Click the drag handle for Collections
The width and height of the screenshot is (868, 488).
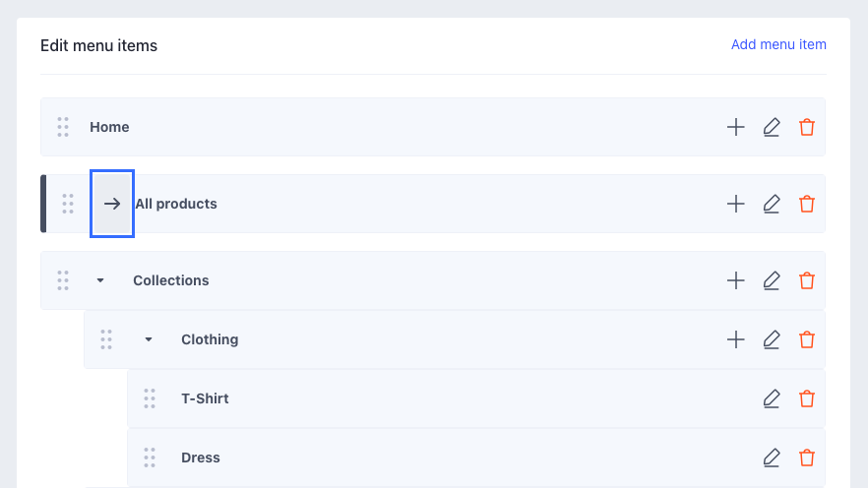63,280
